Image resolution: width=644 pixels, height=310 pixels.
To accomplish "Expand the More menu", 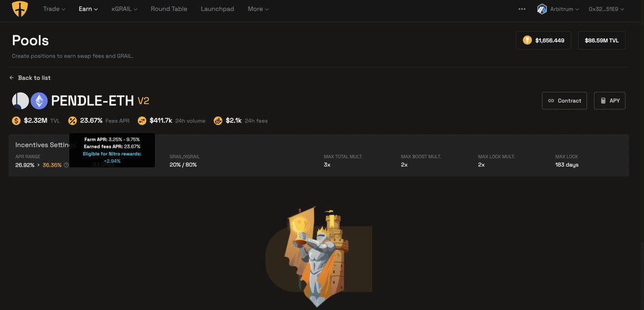I will point(258,9).
